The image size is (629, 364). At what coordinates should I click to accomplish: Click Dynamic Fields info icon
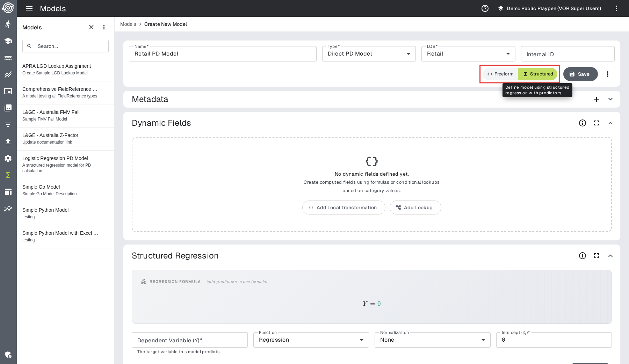(x=582, y=123)
